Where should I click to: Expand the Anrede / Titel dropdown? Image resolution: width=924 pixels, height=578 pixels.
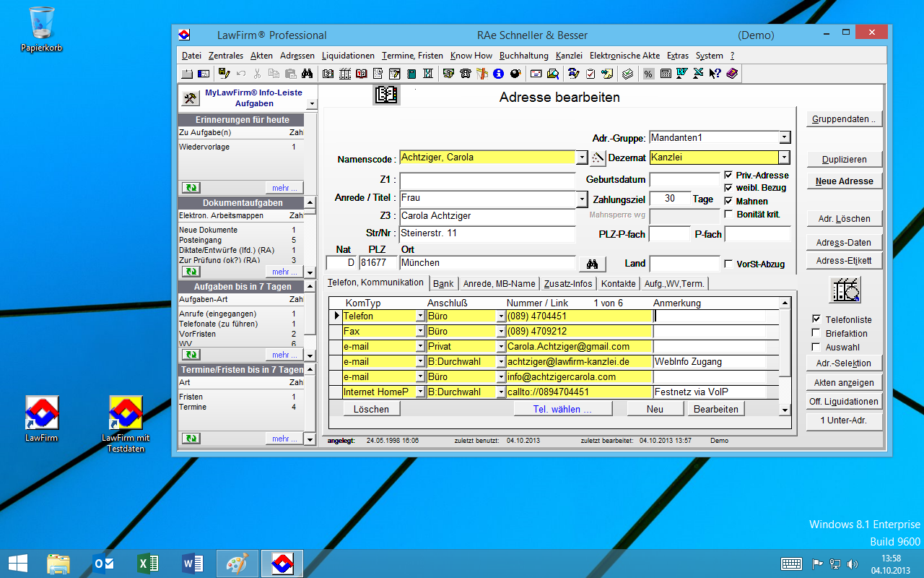(x=582, y=199)
